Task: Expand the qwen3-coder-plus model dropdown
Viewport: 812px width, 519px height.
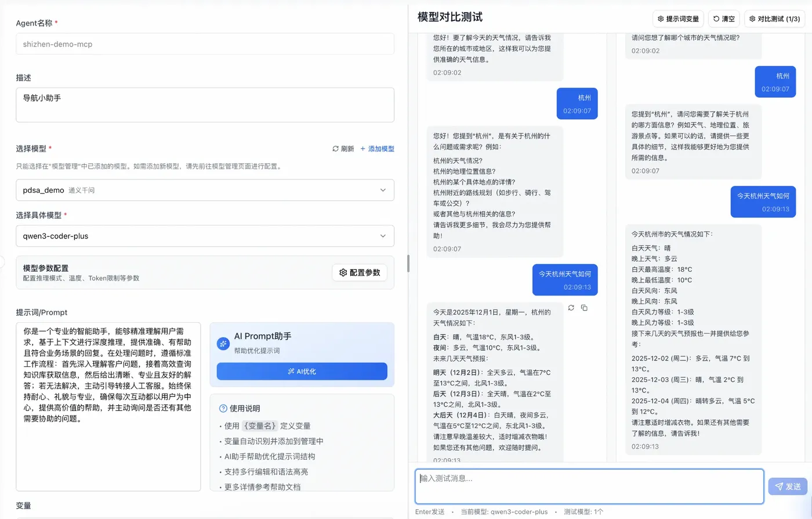Action: (205, 236)
